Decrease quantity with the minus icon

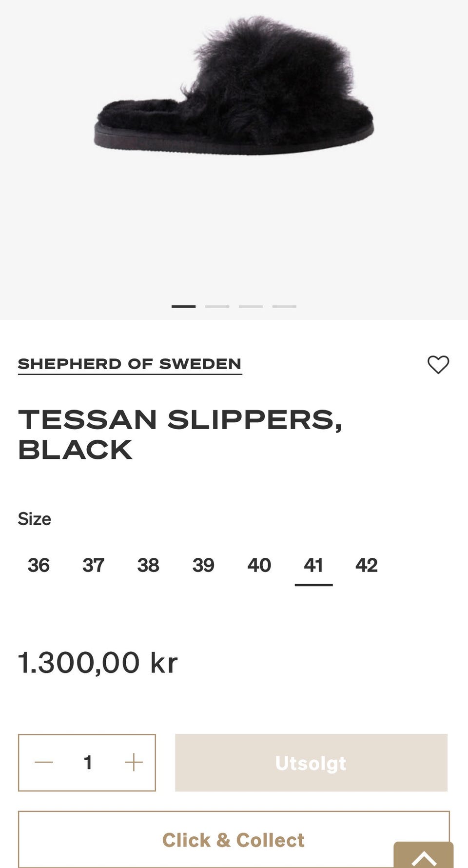(x=44, y=762)
